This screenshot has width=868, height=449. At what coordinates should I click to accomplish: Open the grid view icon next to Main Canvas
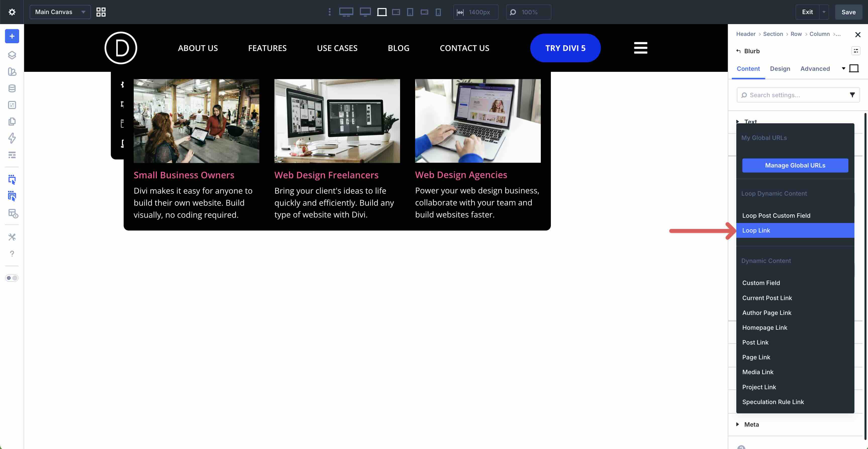(x=101, y=12)
